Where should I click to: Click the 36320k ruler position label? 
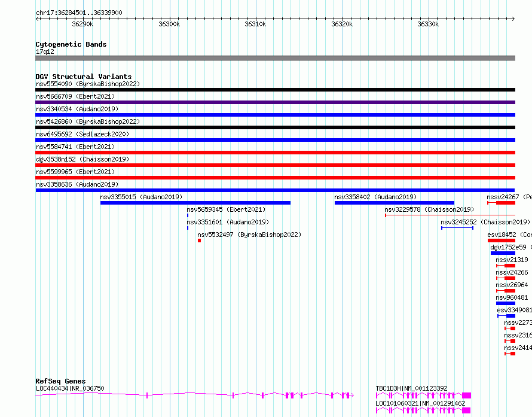click(x=342, y=24)
